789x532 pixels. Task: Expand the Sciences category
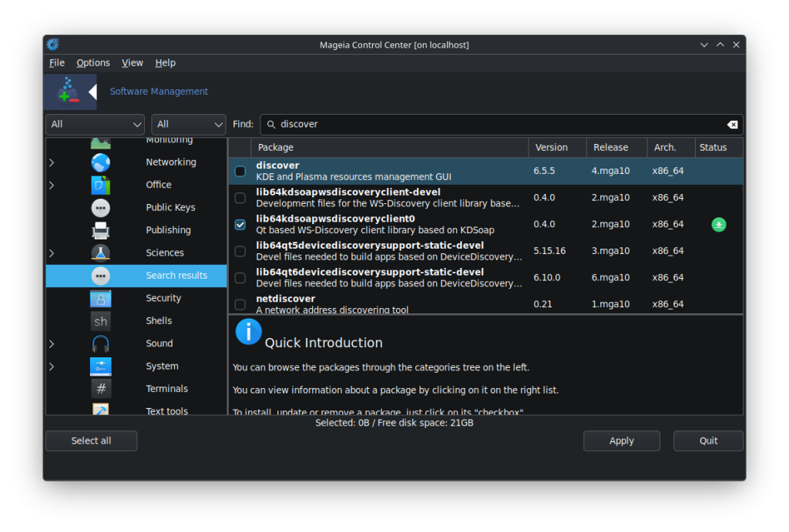(x=52, y=253)
